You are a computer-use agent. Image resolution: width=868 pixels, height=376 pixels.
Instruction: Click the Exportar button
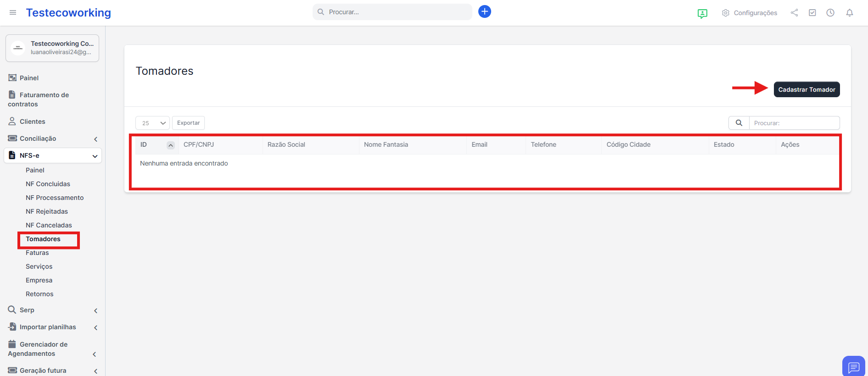188,123
